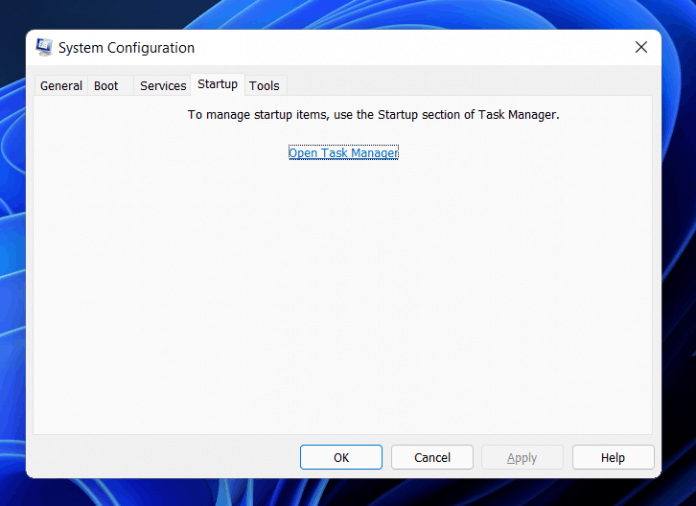The height and width of the screenshot is (506, 696).
Task: Click the startup items instruction text
Action: pos(374,115)
